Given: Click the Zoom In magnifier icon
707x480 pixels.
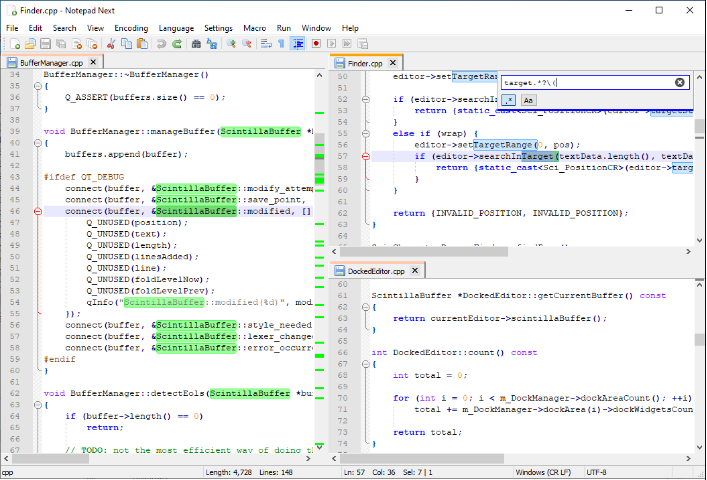Looking at the screenshot, I should [230, 44].
